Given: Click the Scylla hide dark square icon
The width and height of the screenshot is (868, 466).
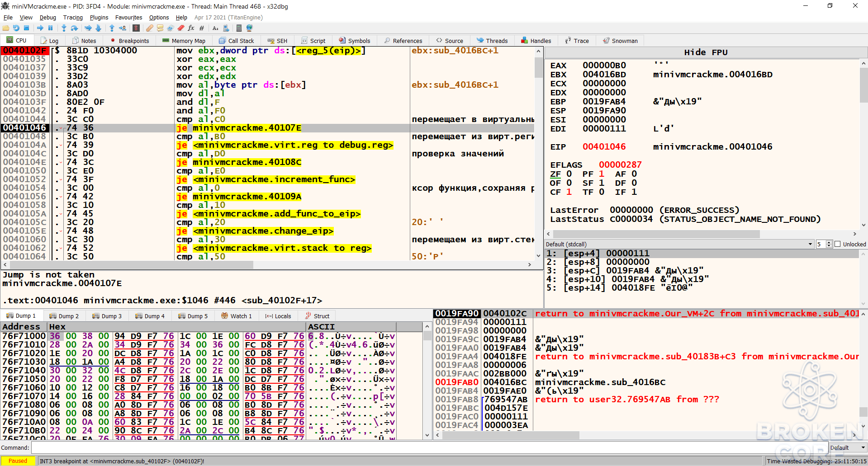Looking at the screenshot, I should click(x=136, y=28).
